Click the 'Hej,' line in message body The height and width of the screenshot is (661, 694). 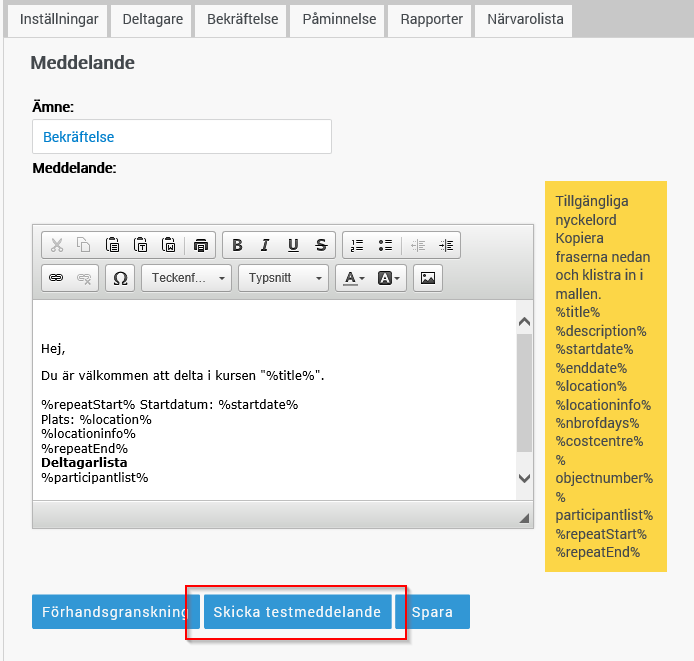pyautogui.click(x=53, y=349)
